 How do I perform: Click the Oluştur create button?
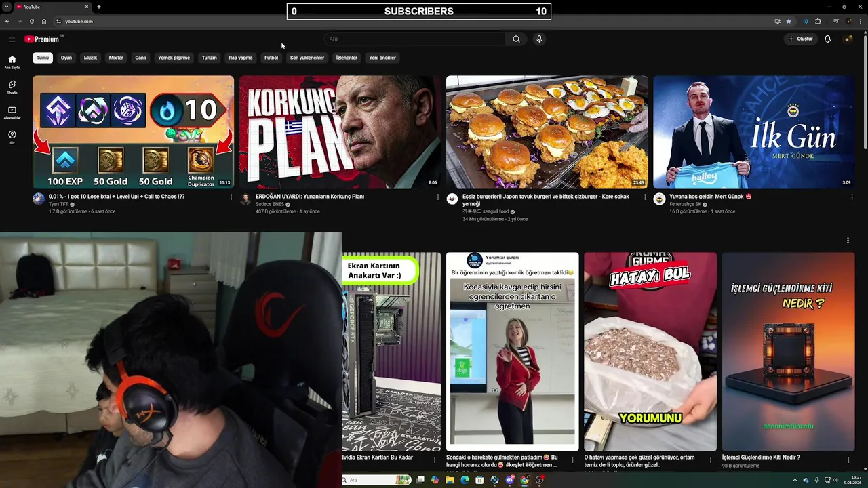[800, 39]
